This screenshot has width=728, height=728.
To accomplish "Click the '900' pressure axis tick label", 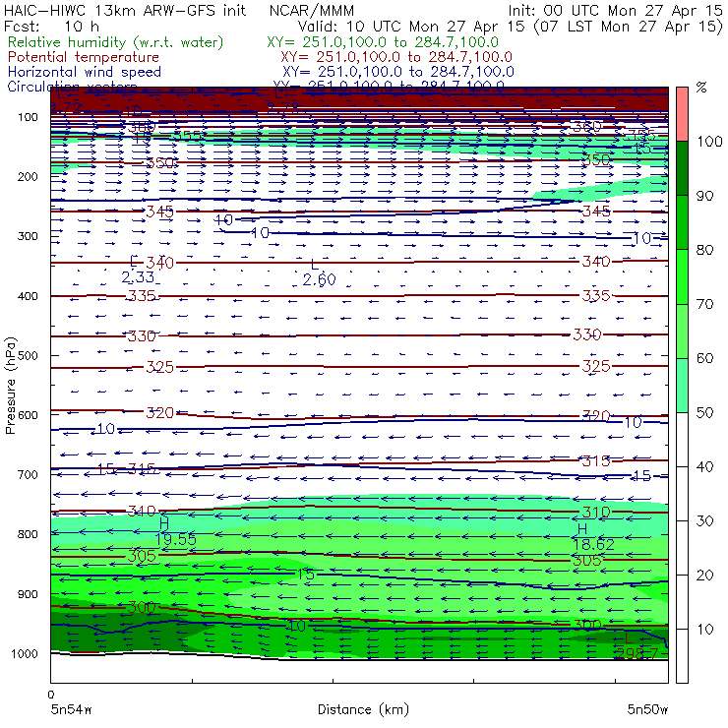I will (x=28, y=594).
